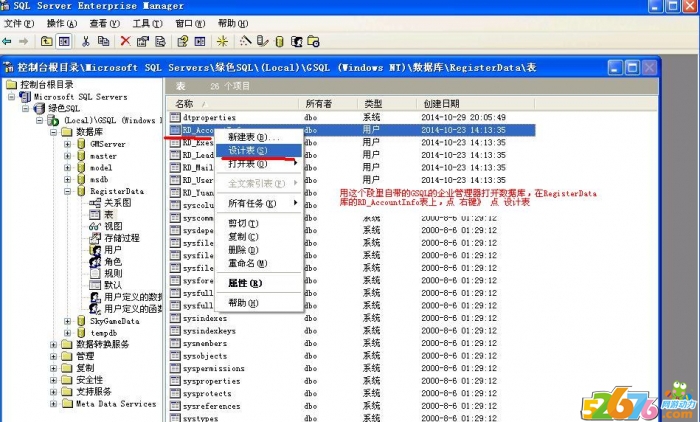
Task: Collapse the RegisterData database node
Action: 67,191
